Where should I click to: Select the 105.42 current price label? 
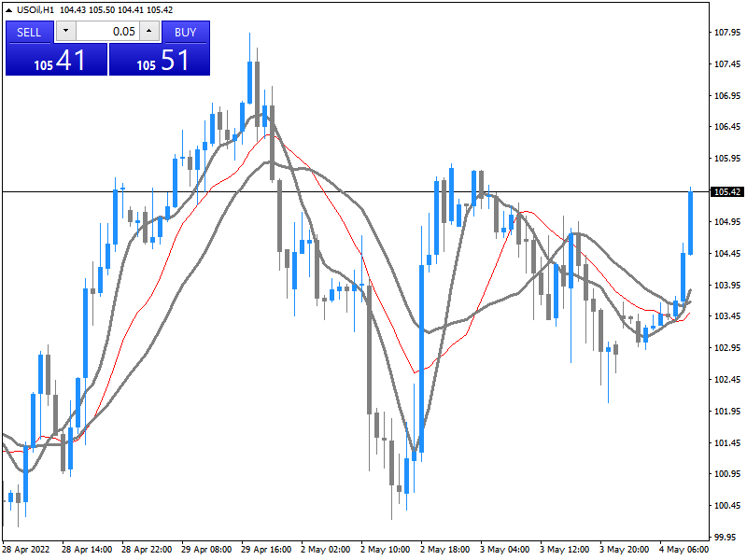pos(726,192)
